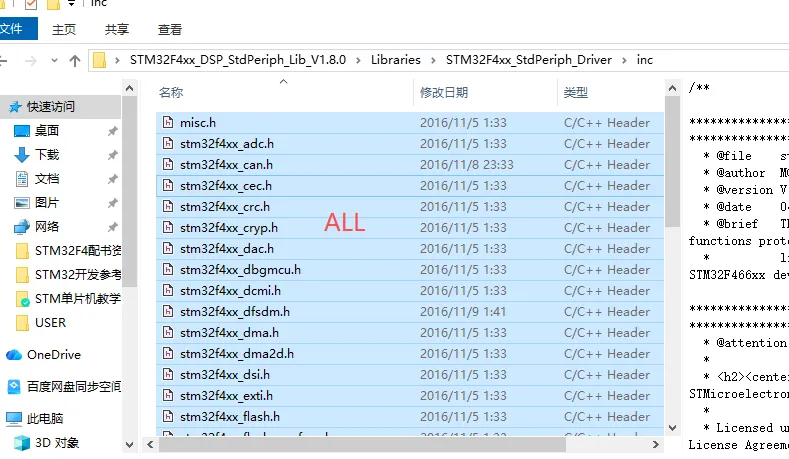Screen dimensions: 789x459
Task: Open 百度网盘同步空间 in sidebar
Action: [x=74, y=387]
